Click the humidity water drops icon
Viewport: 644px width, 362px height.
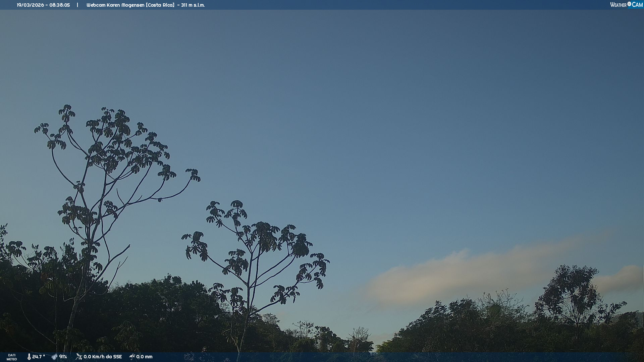click(54, 357)
